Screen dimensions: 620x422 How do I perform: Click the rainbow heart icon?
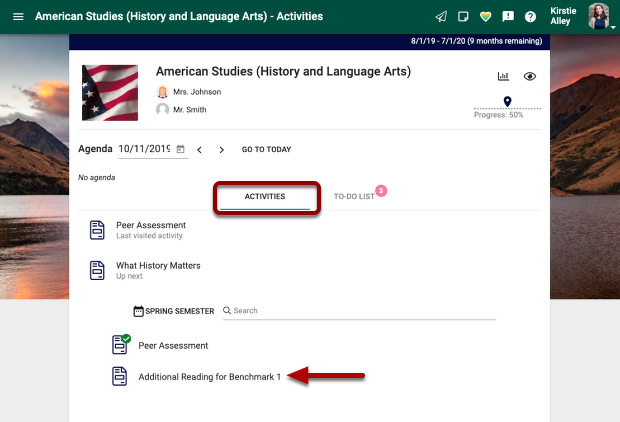tap(485, 17)
